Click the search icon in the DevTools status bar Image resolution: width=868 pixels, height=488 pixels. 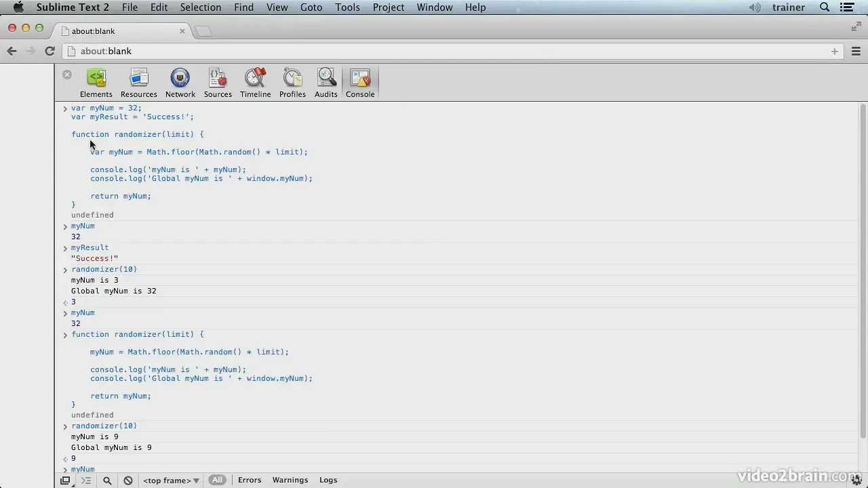click(x=107, y=481)
